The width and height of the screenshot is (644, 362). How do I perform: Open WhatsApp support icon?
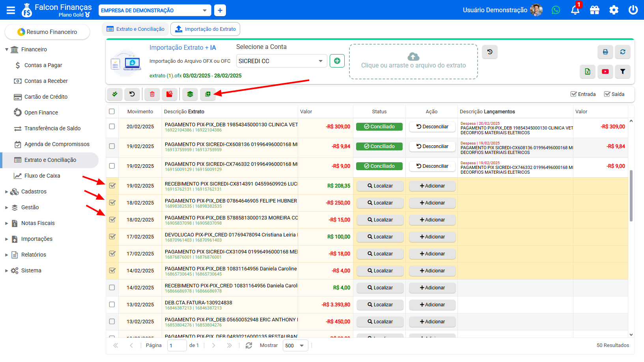[x=556, y=10]
